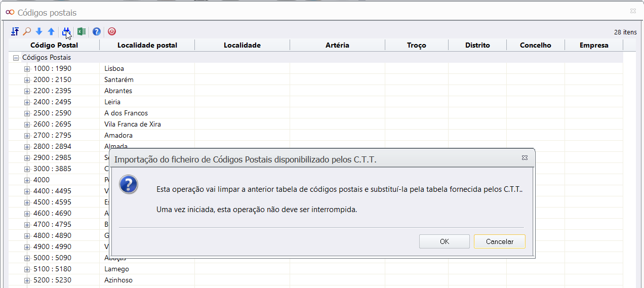The height and width of the screenshot is (288, 644).
Task: Select the Vila Franca de Xira row
Action: pyautogui.click(x=133, y=124)
